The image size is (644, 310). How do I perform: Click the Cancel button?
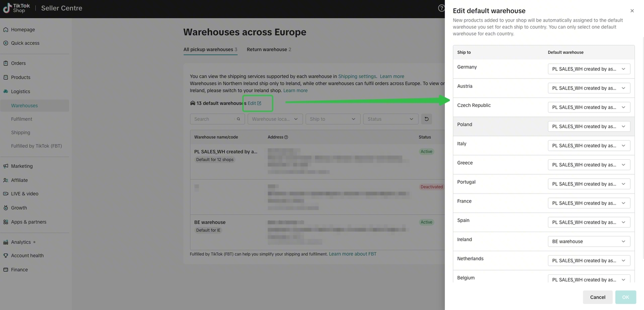(598, 297)
